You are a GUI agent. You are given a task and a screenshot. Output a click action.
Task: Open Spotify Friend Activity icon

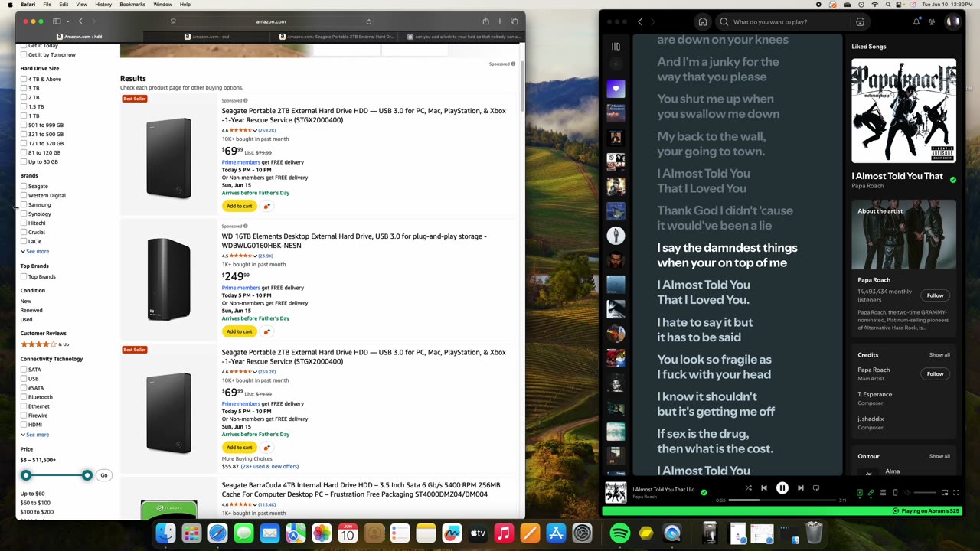point(932,21)
